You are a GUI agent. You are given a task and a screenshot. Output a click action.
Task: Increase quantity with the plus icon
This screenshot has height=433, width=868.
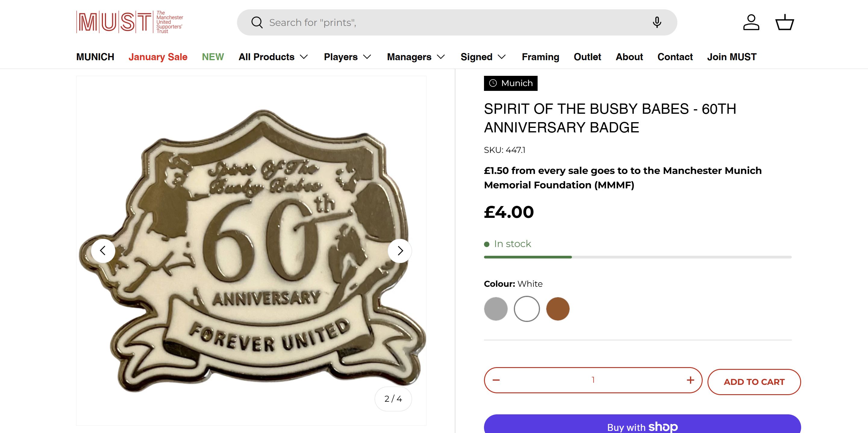690,380
